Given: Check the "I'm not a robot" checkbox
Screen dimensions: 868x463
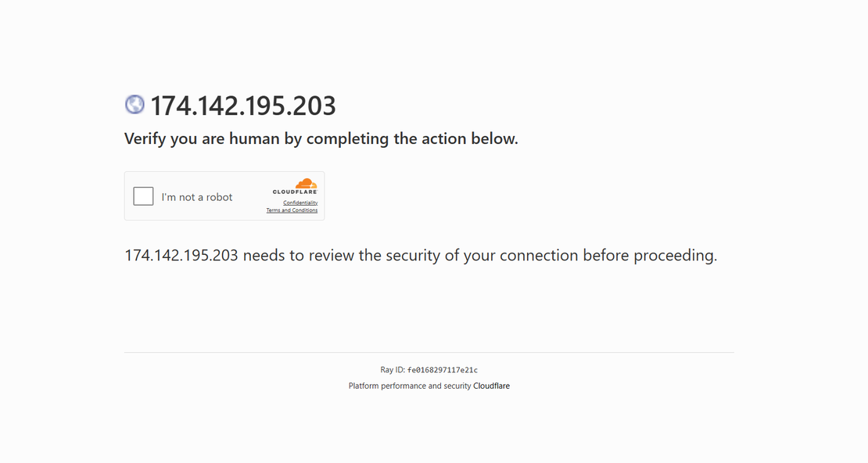Looking at the screenshot, I should [x=143, y=196].
